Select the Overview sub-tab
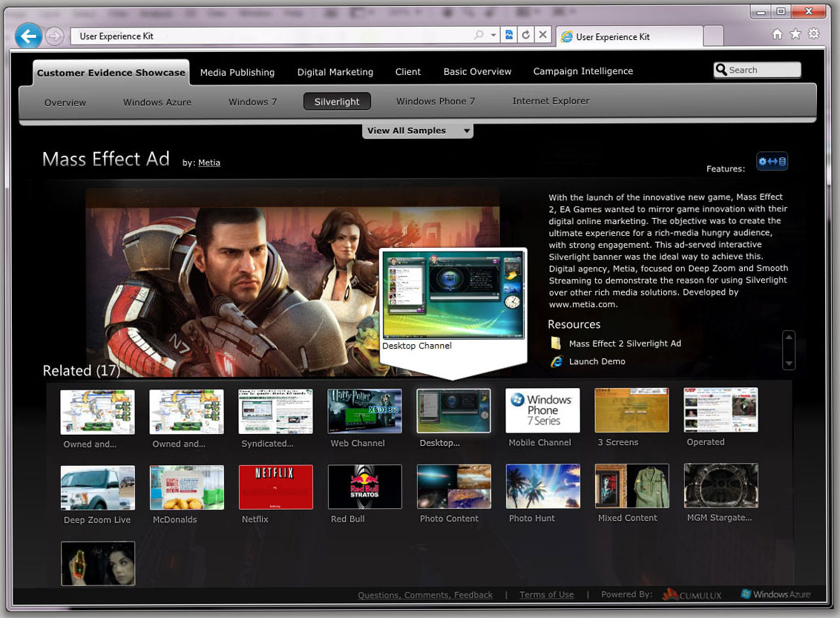 [65, 102]
